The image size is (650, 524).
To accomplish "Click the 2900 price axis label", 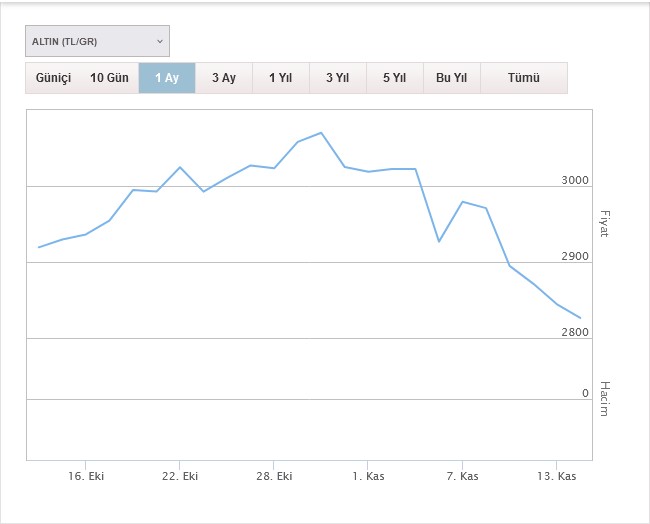I will [575, 257].
